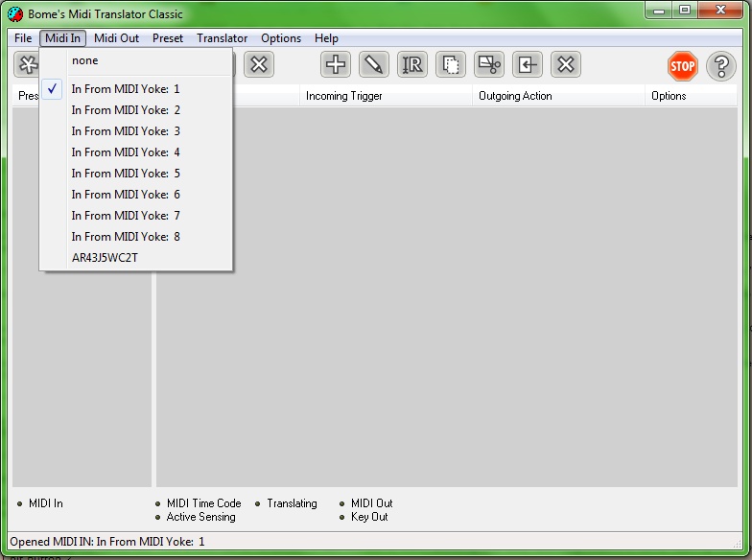Select 'In From MIDI Yoke: 5'
Viewport: 752px width, 560px height.
pyautogui.click(x=136, y=174)
